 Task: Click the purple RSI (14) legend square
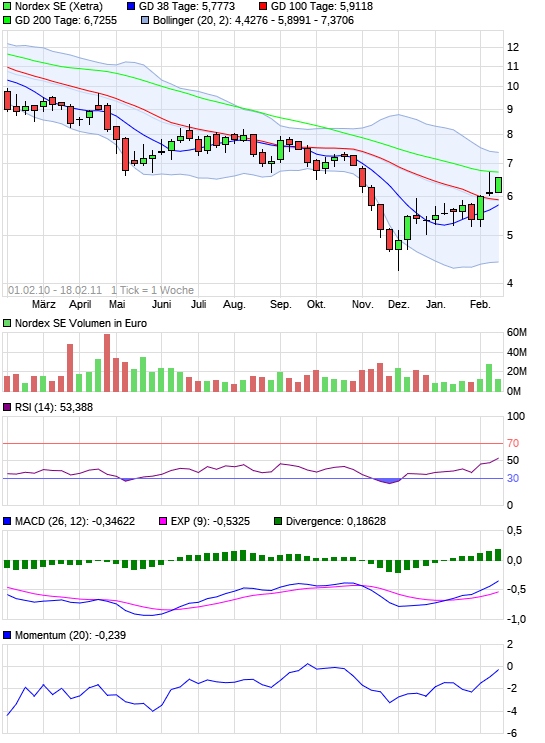pyautogui.click(x=7, y=408)
